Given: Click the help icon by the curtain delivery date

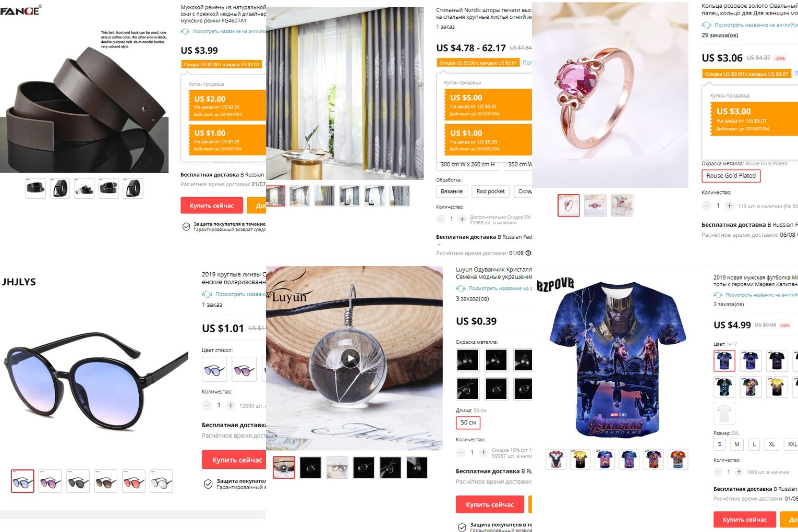Looking at the screenshot, I should tap(528, 253).
